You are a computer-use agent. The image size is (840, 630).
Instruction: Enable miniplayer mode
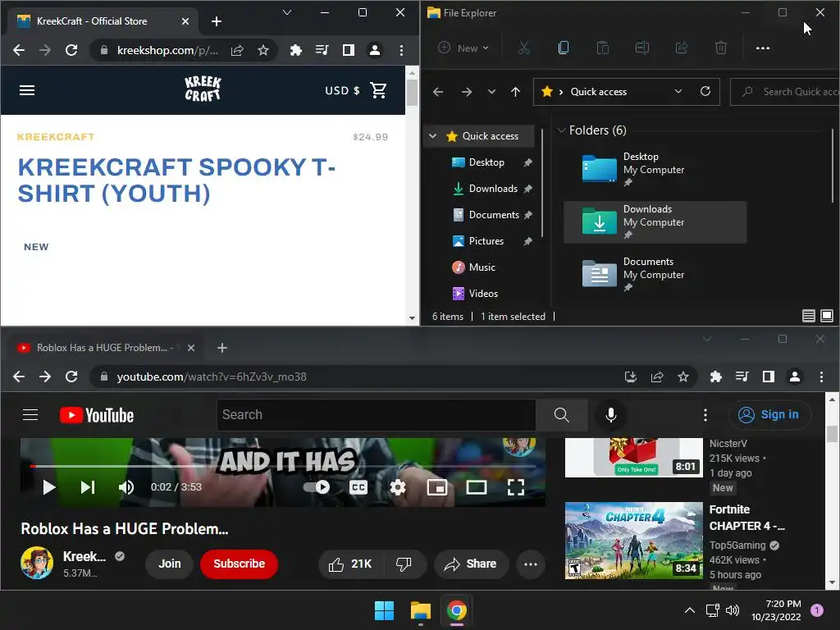click(437, 487)
